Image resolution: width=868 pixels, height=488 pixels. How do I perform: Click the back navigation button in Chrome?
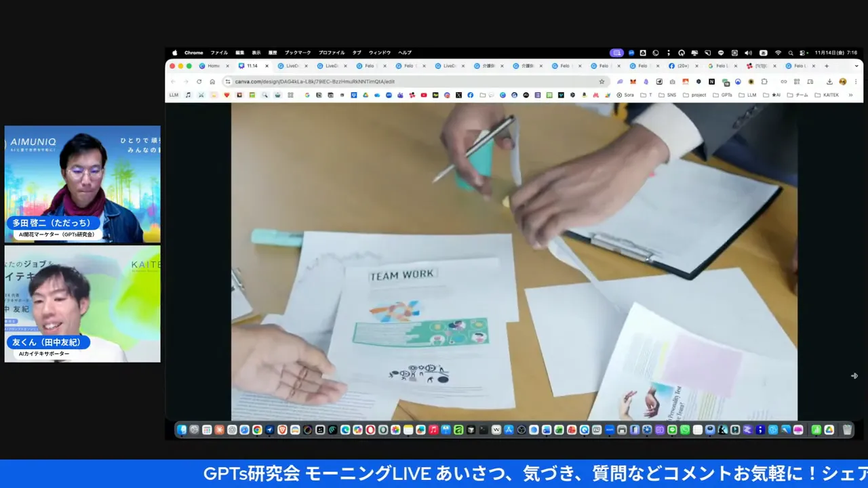click(175, 81)
